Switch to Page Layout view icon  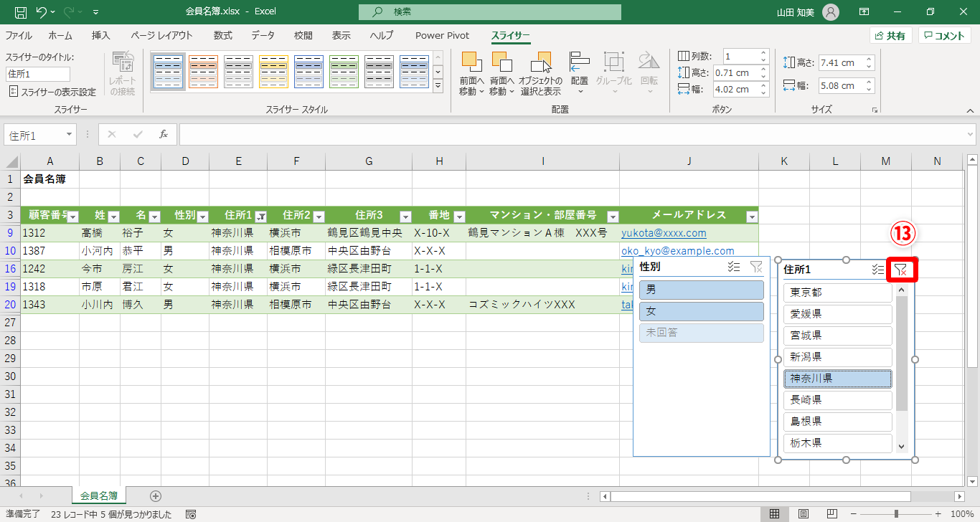point(804,514)
